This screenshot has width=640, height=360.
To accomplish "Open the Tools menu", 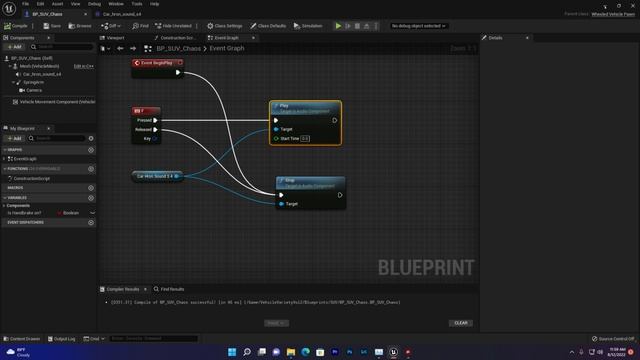I will [x=137, y=4].
